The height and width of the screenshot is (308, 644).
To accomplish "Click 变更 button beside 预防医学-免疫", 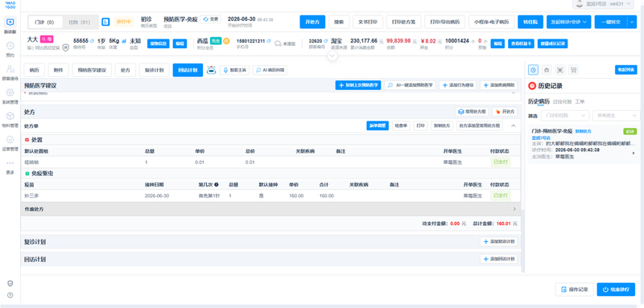I will [210, 19].
